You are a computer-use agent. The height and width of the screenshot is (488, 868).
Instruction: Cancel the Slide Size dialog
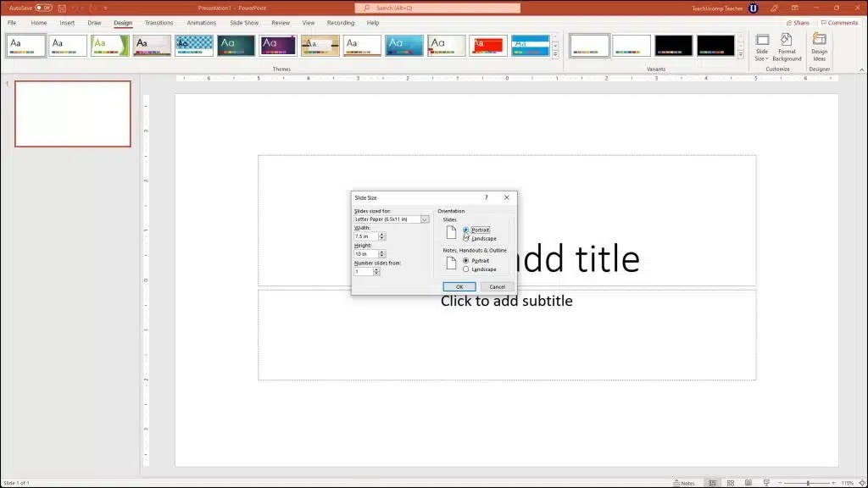pos(496,286)
